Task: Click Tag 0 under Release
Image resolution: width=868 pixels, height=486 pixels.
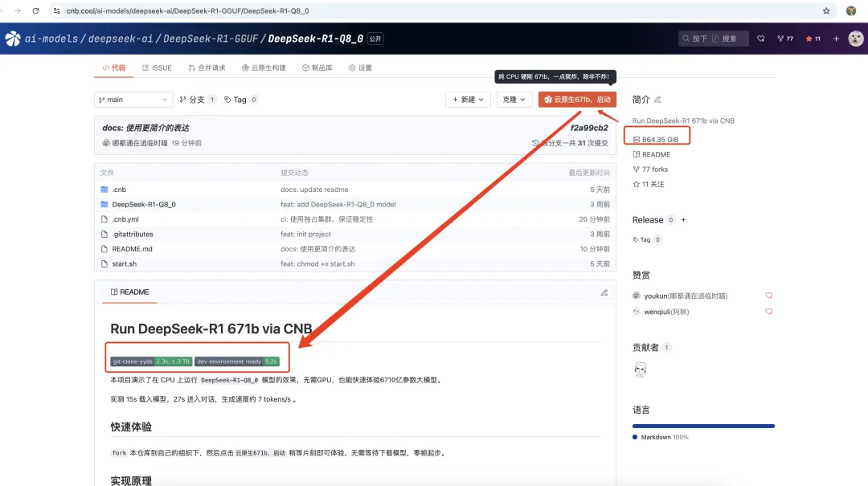Action: (x=646, y=239)
